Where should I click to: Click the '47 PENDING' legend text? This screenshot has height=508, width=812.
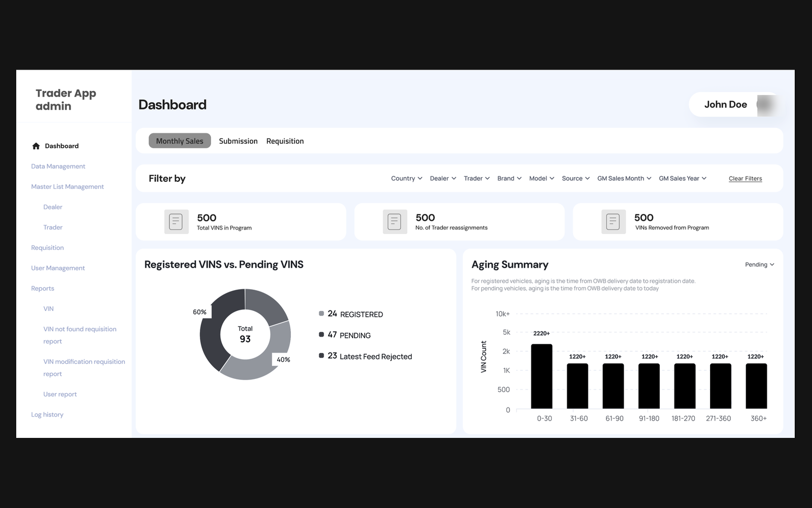(349, 335)
